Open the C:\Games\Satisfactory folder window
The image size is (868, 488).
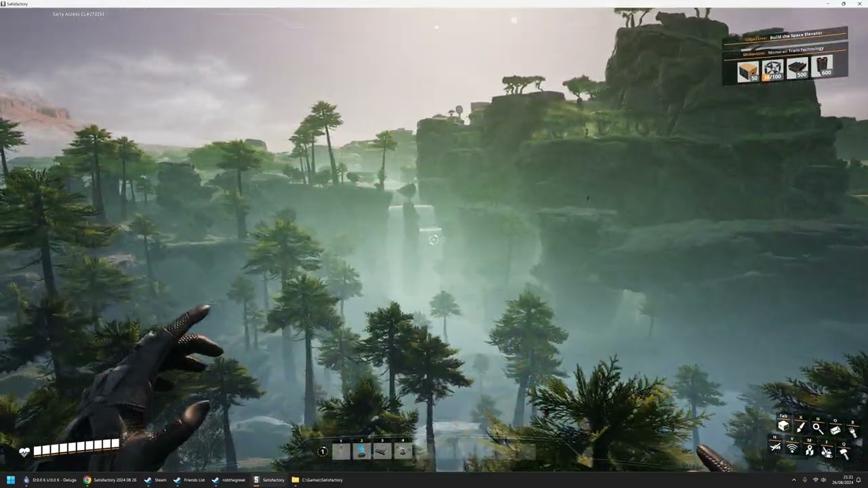tap(317, 480)
